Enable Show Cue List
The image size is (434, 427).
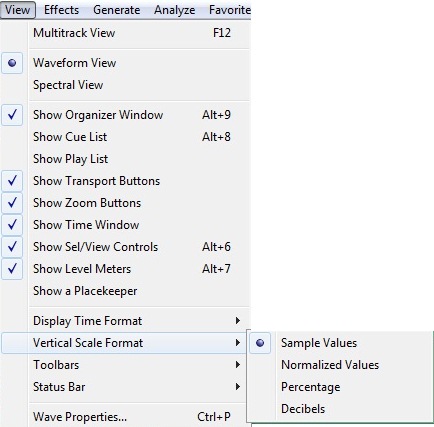pos(126,137)
